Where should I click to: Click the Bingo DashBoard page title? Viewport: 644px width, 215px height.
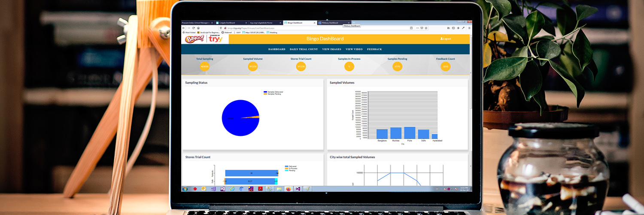(x=325, y=39)
